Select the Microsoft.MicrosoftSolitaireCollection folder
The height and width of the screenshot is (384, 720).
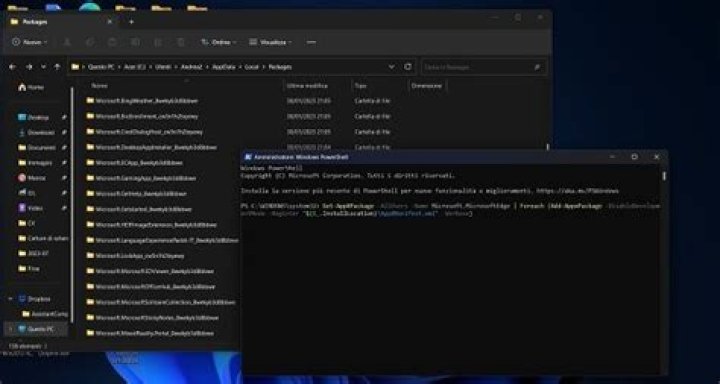tap(161, 302)
